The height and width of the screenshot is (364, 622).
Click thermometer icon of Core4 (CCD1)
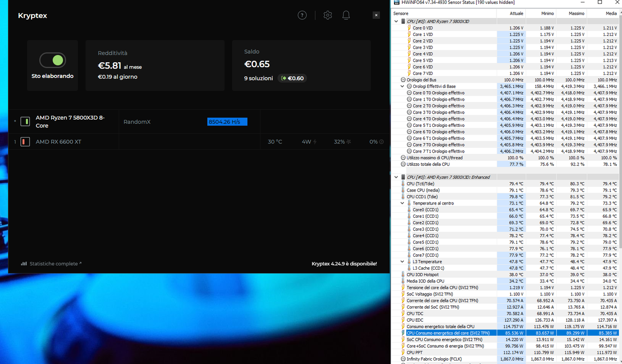point(409,236)
